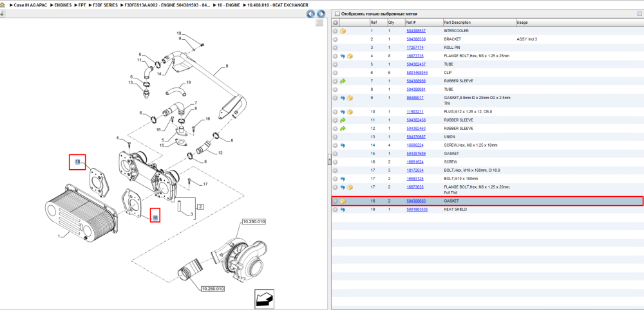Screen dimensions: 644x310
Task: Open part number link 504388683
Action: pos(416,201)
